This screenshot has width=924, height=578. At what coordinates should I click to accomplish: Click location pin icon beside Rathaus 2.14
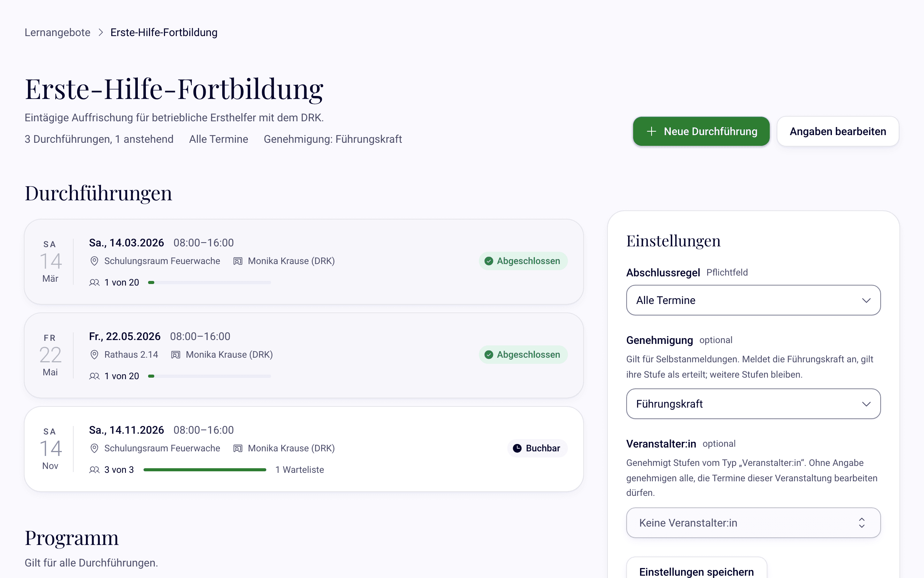click(x=94, y=355)
